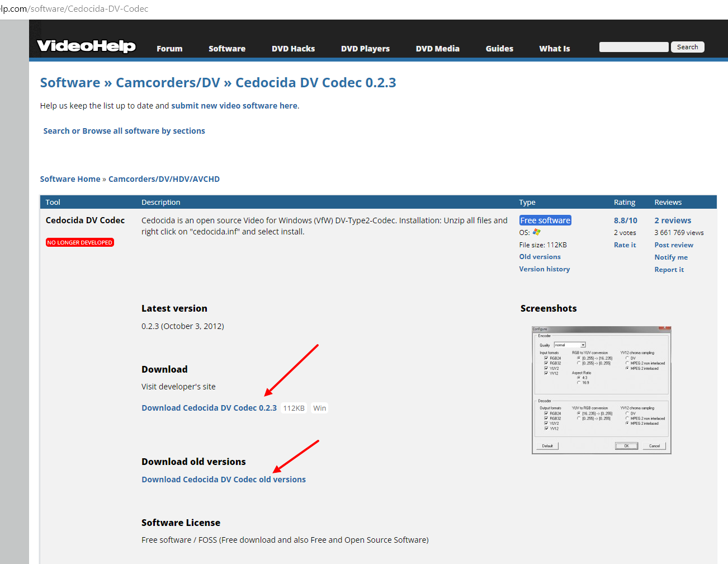Click the Latest version heading
The height and width of the screenshot is (564, 728).
174,308
